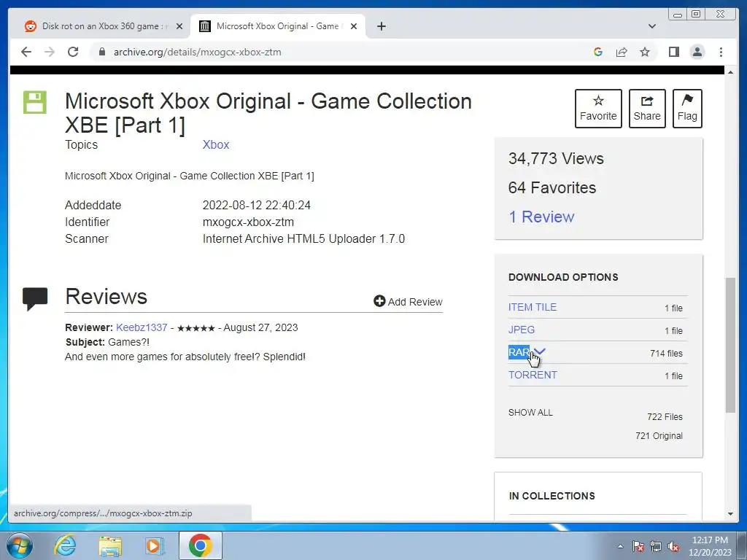Click the share page icon in address bar
The width and height of the screenshot is (747, 560).
tap(622, 52)
